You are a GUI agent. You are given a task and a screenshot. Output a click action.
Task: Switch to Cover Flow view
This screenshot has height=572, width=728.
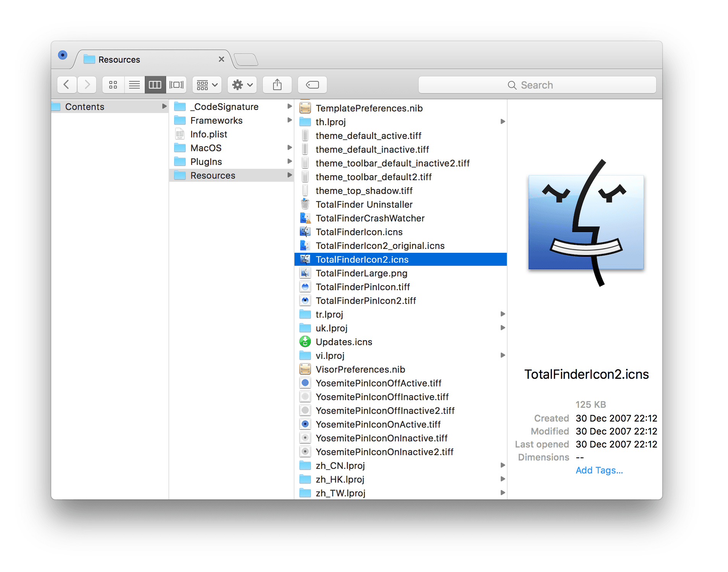tap(176, 85)
